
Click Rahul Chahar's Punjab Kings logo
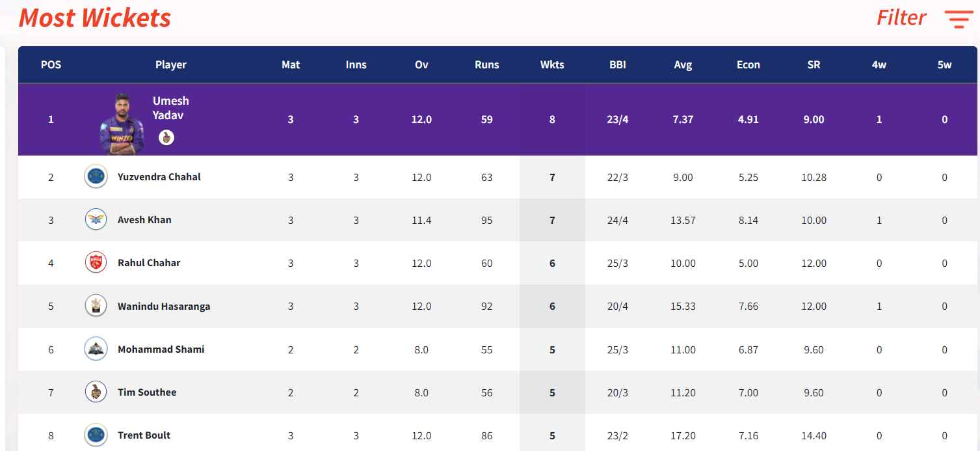[x=96, y=263]
